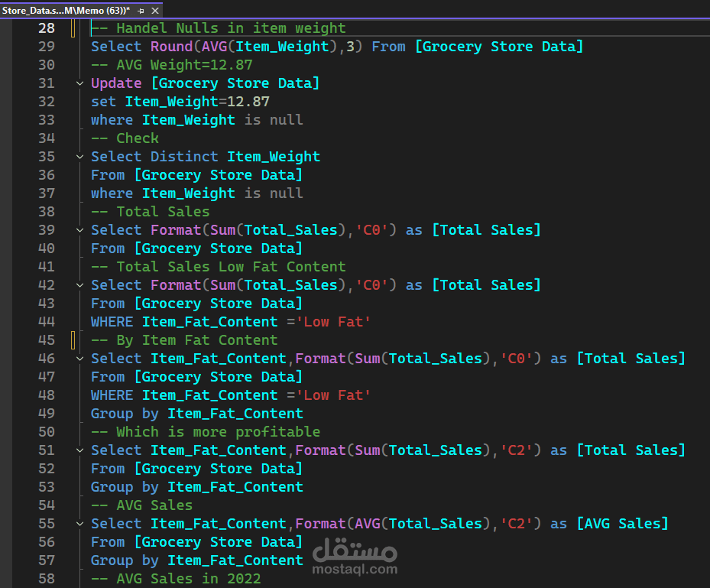Pin the Store_Data query tab
Image resolution: width=710 pixels, height=588 pixels.
tap(141, 10)
